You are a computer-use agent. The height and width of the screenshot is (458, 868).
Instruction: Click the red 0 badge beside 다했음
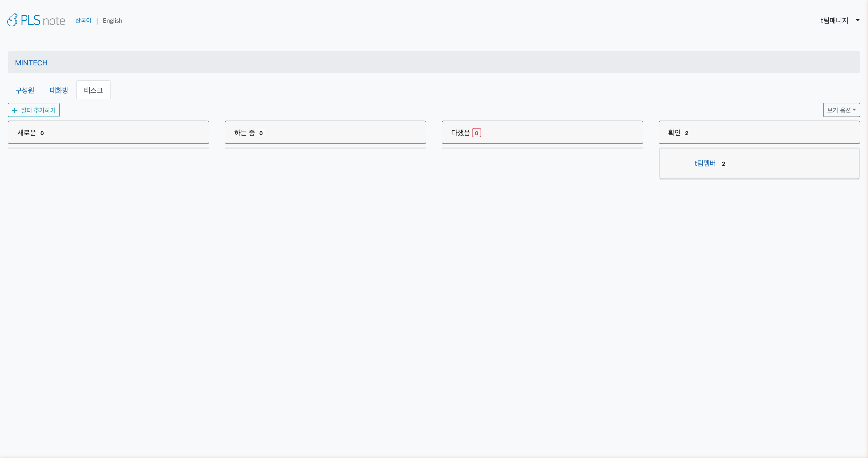tap(476, 133)
